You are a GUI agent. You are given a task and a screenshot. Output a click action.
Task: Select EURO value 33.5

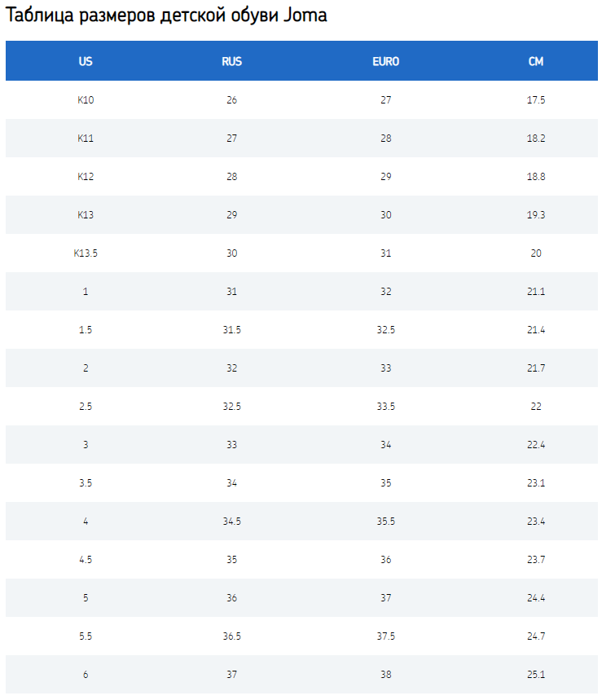(x=386, y=407)
